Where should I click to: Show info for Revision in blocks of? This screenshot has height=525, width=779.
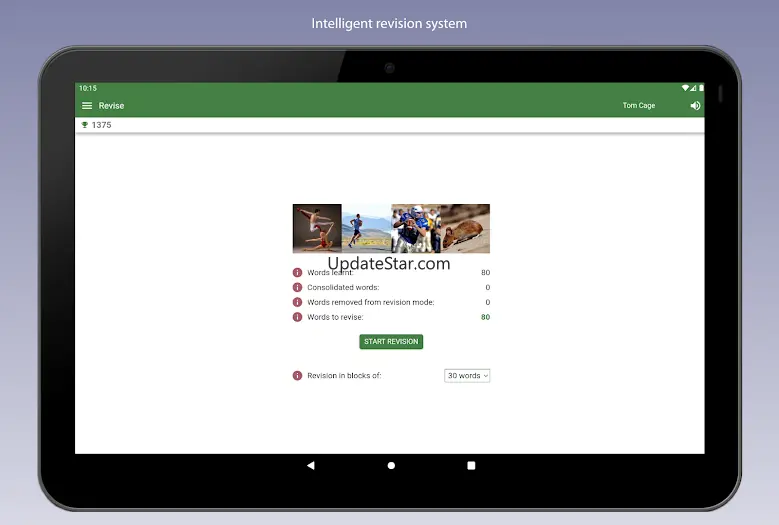tap(297, 376)
